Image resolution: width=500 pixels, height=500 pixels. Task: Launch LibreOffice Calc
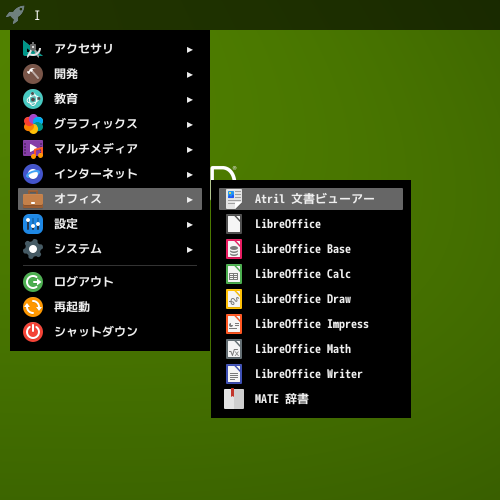[311, 274]
